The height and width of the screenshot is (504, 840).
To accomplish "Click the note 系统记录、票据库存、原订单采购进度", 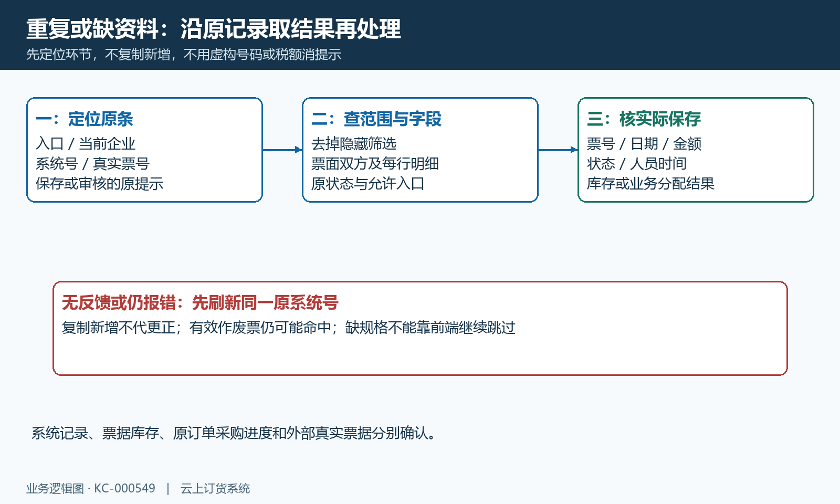I will (x=152, y=433).
